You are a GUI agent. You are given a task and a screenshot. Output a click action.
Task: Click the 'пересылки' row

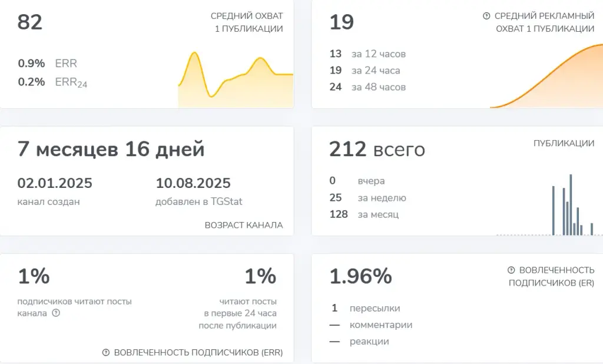click(365, 308)
